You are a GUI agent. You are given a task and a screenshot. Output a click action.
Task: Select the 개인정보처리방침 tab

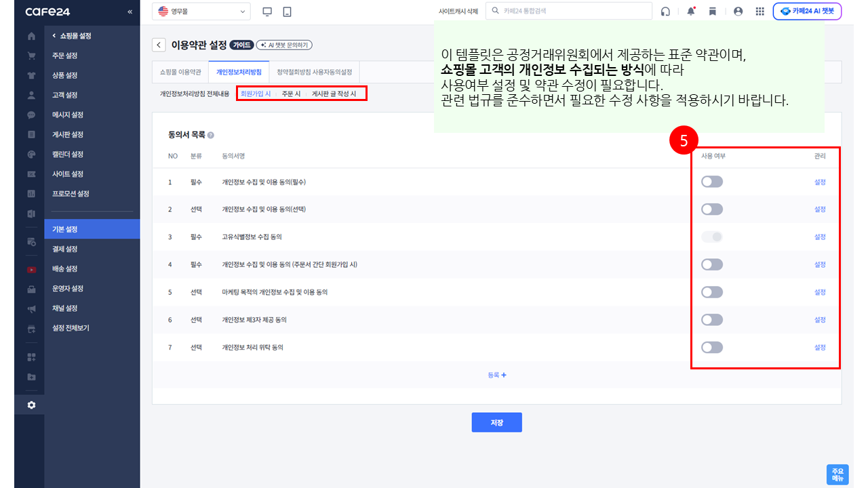point(239,72)
